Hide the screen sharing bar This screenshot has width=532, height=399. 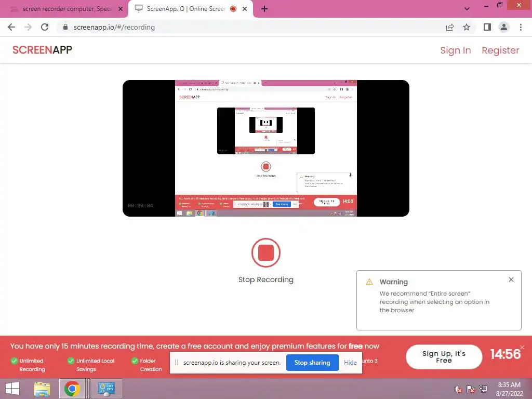click(350, 362)
